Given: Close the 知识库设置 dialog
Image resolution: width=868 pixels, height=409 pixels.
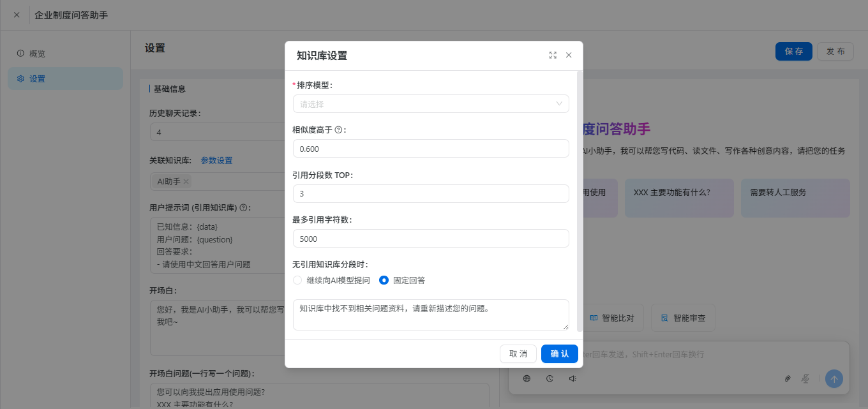Looking at the screenshot, I should coord(569,56).
